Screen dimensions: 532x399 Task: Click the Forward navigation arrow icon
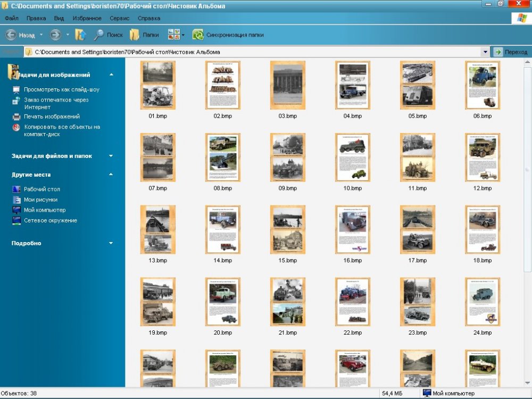[x=55, y=35]
